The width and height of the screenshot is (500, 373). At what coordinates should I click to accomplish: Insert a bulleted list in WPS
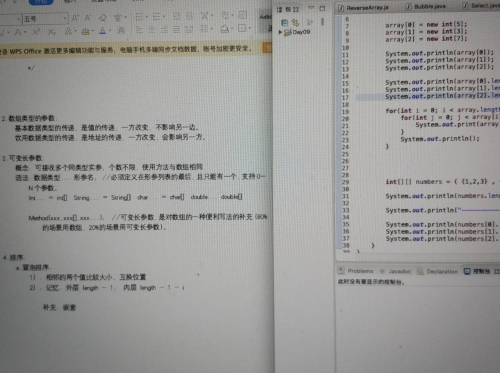[139, 16]
